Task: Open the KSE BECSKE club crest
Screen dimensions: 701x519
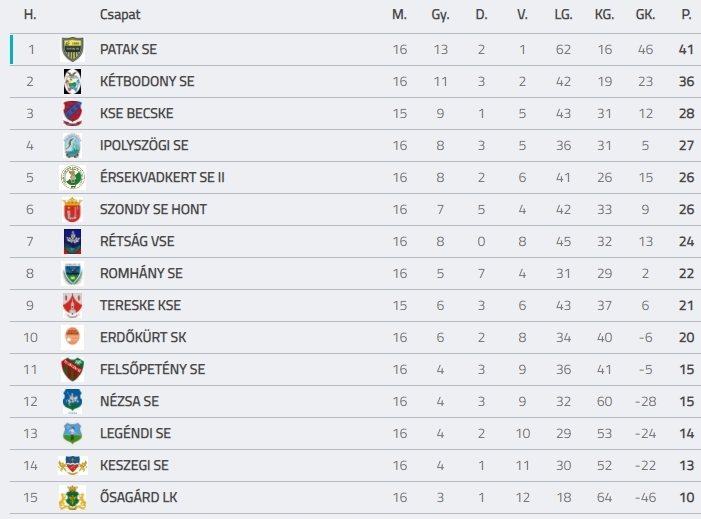Action: (x=72, y=114)
